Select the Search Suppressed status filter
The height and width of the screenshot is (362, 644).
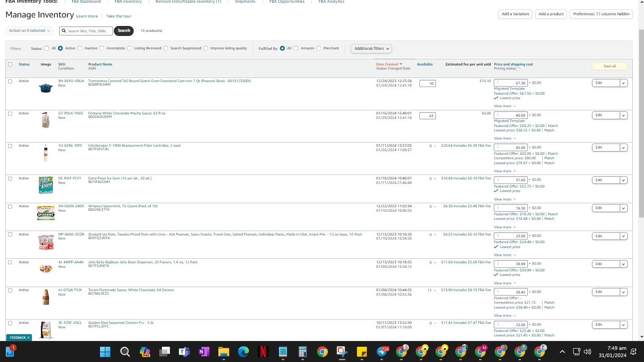(166, 48)
